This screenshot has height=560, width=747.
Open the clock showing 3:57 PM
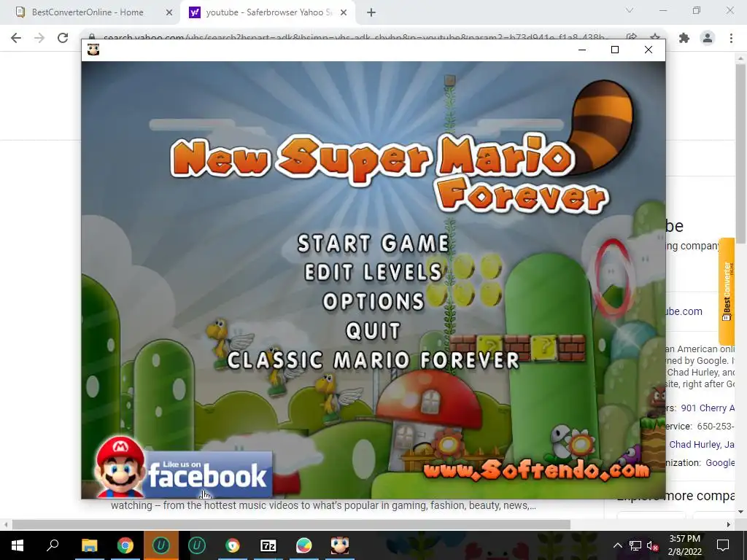pos(685,545)
